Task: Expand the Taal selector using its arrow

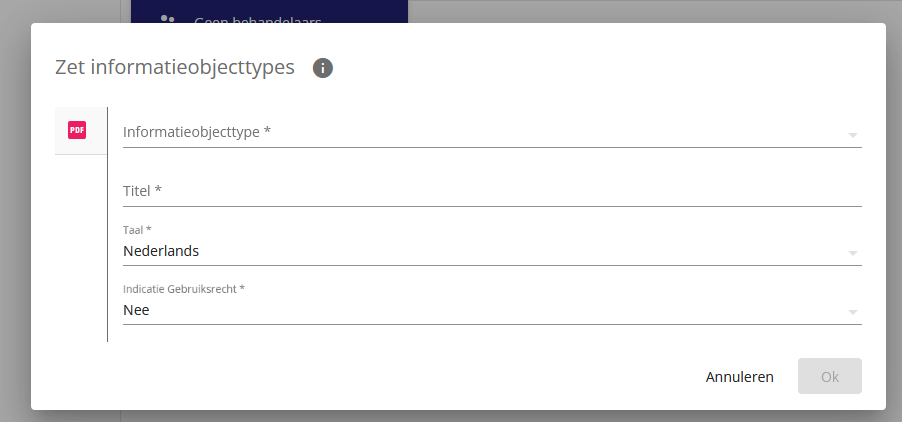Action: [x=853, y=253]
